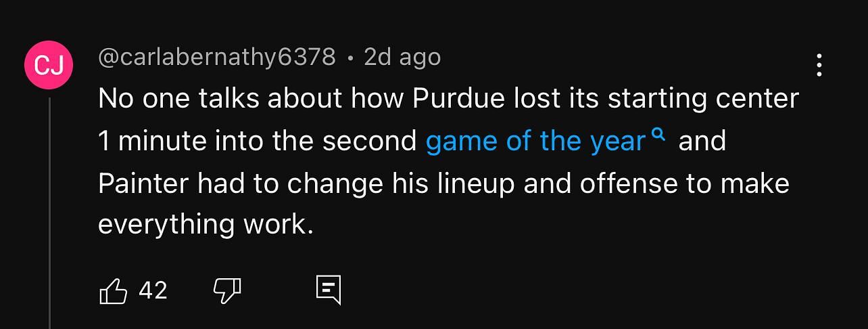This screenshot has height=329, width=868.
Task: Click the text "everything work."
Action: click(206, 225)
